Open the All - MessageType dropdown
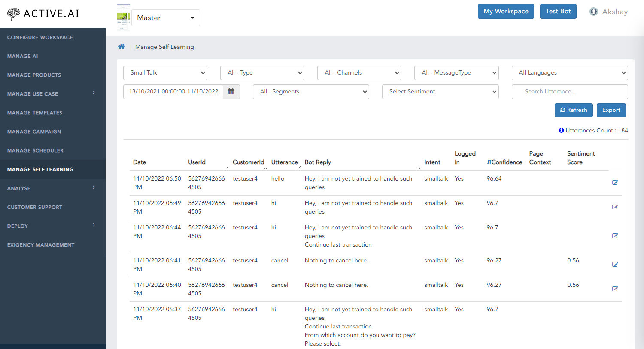This screenshot has height=349, width=644. click(456, 73)
